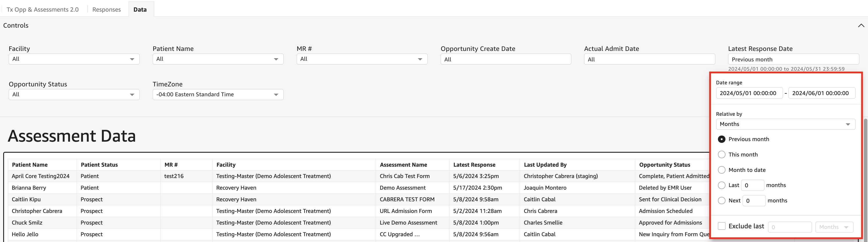This screenshot has width=868, height=242.
Task: Select the This month radio option
Action: [721, 154]
